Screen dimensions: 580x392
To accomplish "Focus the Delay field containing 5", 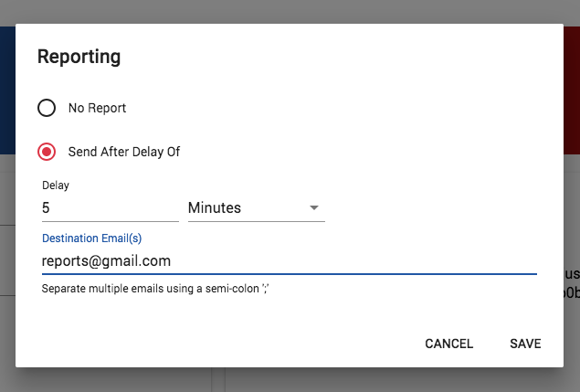I will point(111,208).
